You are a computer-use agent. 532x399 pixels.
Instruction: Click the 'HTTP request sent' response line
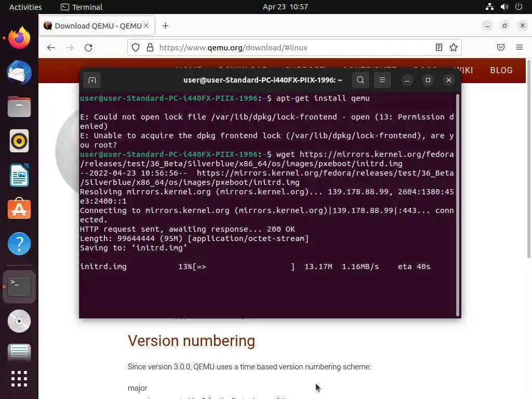click(187, 229)
